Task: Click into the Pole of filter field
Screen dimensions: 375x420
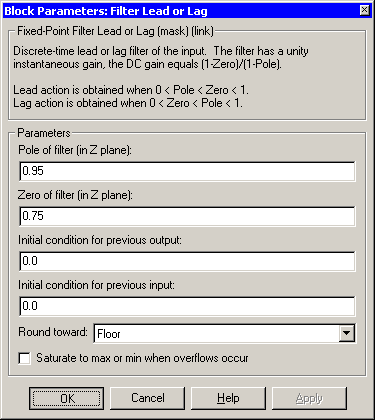Action: (x=187, y=171)
